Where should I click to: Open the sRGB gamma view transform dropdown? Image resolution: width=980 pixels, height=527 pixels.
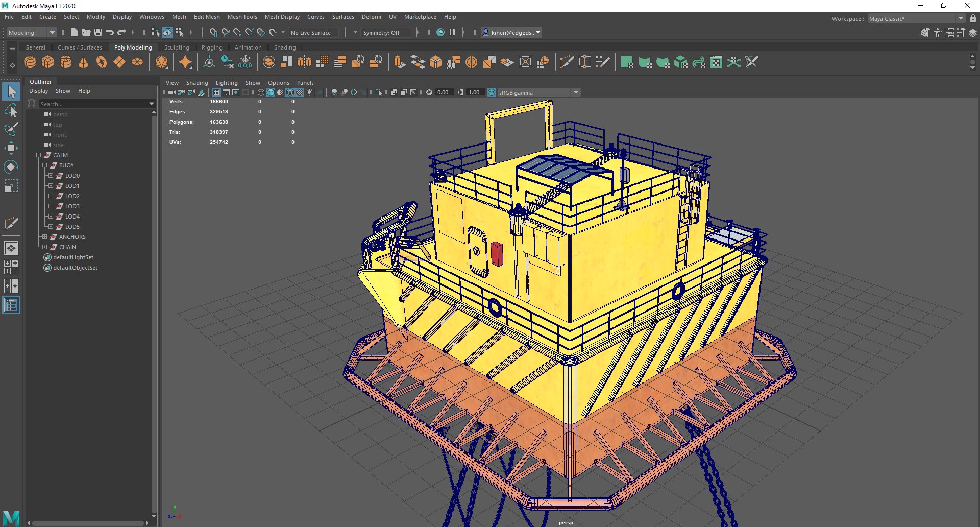[576, 93]
